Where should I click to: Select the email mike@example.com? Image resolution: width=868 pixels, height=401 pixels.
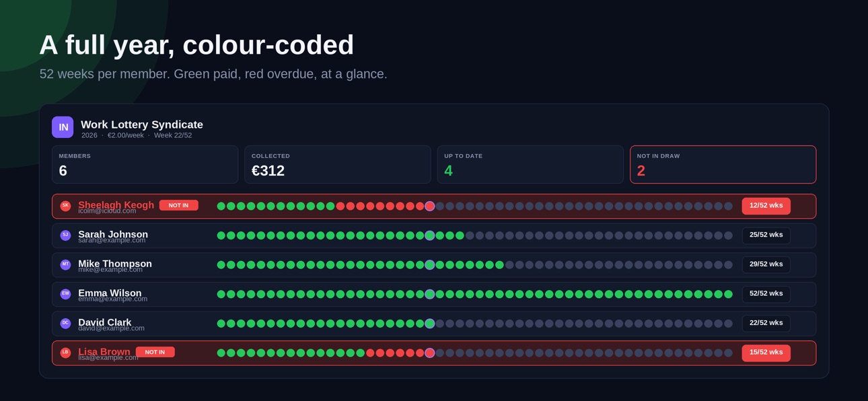point(110,270)
